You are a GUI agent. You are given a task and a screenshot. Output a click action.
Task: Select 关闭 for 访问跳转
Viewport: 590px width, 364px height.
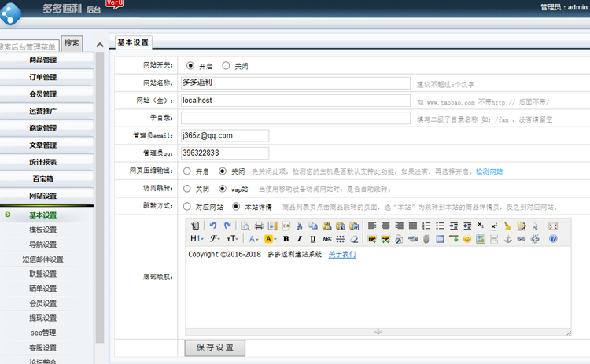(x=187, y=189)
